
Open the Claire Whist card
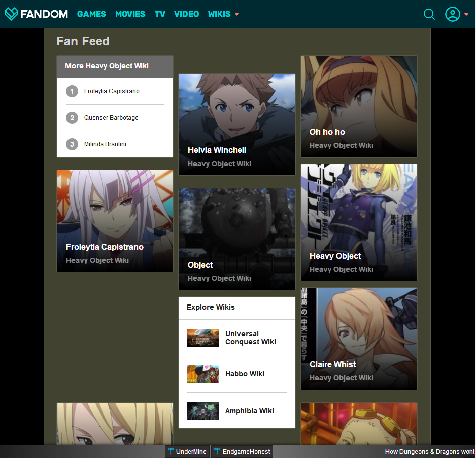(x=359, y=339)
